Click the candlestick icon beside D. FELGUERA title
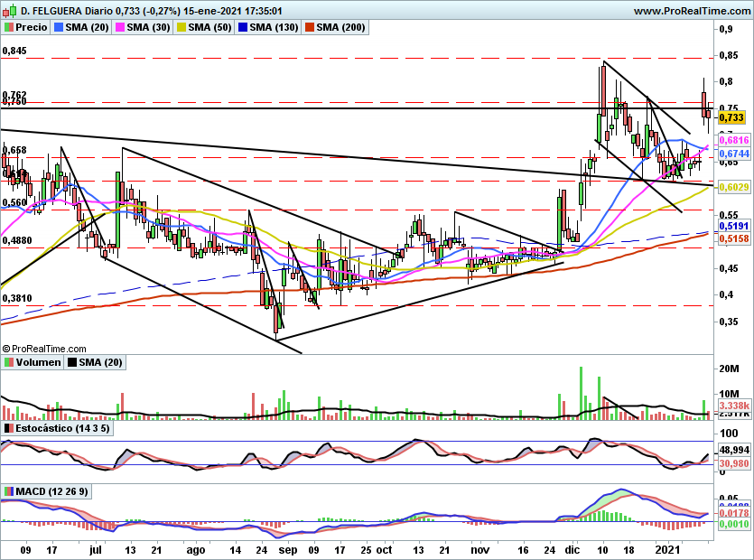This screenshot has height=560, width=754. (x=12, y=10)
